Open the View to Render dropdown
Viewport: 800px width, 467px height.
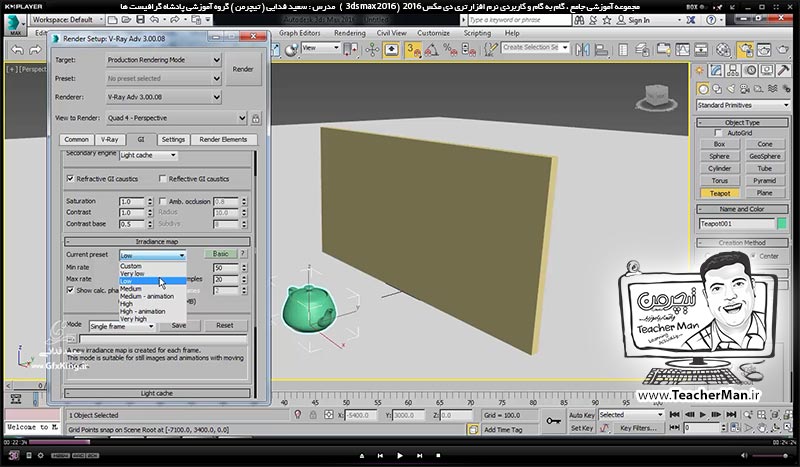point(177,118)
